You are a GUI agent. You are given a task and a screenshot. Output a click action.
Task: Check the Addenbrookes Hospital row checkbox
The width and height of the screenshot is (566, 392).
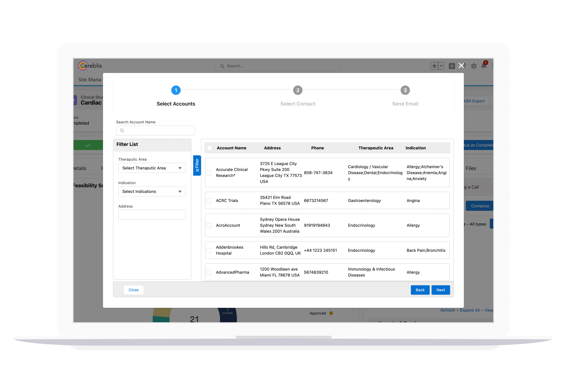209,250
